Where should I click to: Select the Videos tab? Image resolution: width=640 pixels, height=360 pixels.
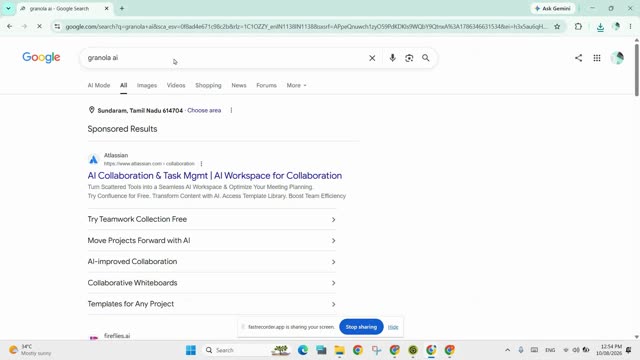(176, 85)
